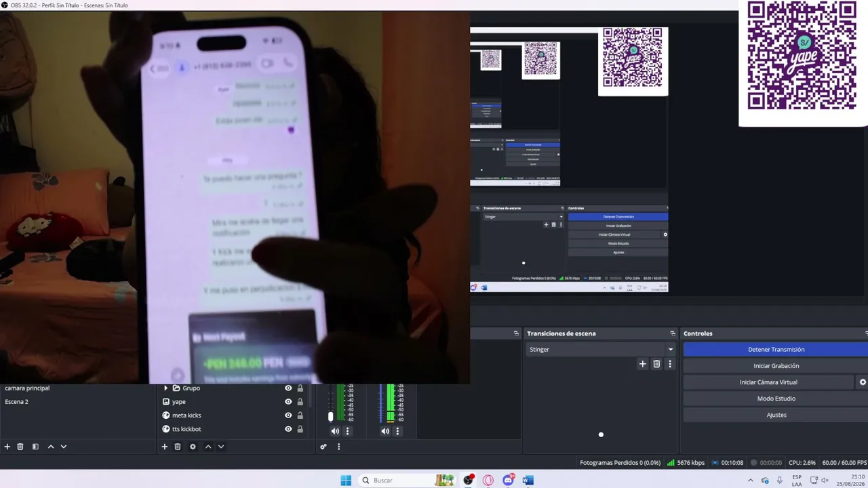Hide the Grupo source group
This screenshot has height=488, width=868.
[288, 388]
